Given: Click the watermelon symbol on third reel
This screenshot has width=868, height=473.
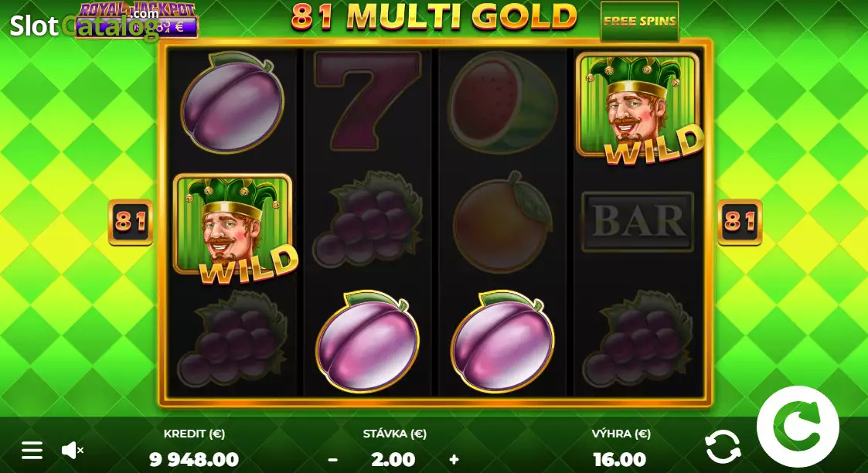Looking at the screenshot, I should click(502, 102).
